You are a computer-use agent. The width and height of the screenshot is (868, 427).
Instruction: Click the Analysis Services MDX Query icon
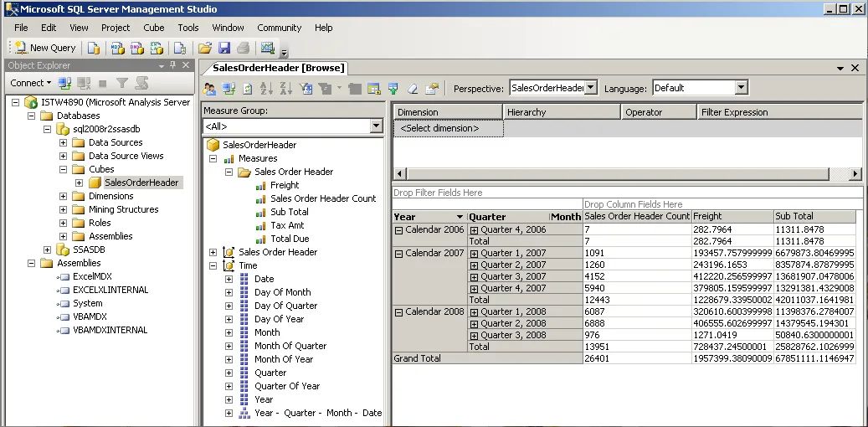tap(116, 48)
